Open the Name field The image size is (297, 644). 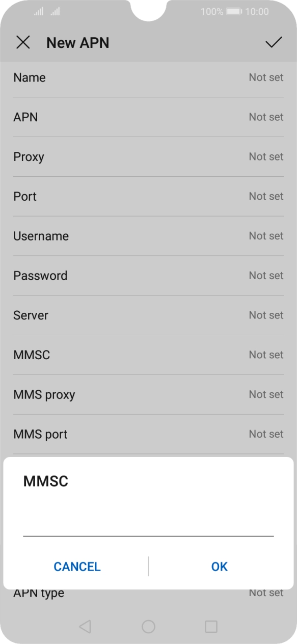(148, 77)
